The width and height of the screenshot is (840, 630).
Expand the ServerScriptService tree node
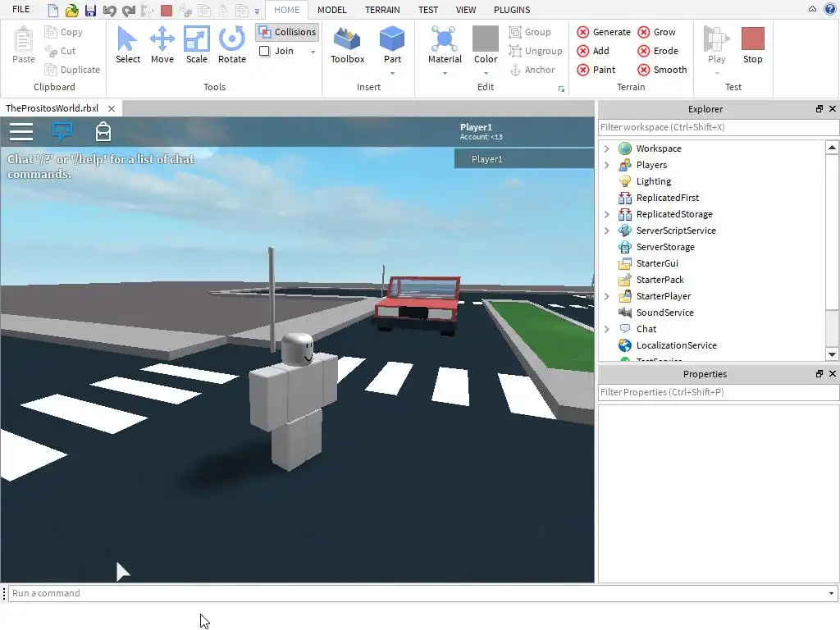(606, 231)
